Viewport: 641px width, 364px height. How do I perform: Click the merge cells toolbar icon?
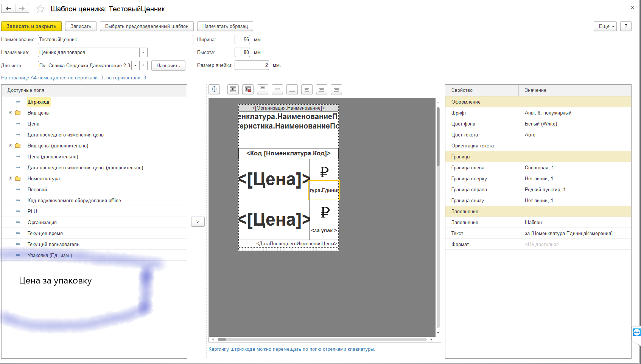pyautogui.click(x=233, y=89)
